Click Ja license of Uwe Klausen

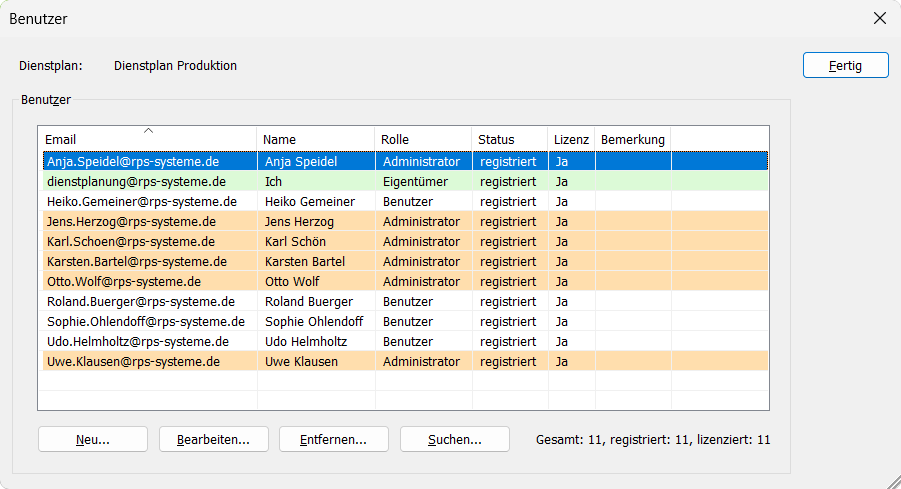pos(561,361)
